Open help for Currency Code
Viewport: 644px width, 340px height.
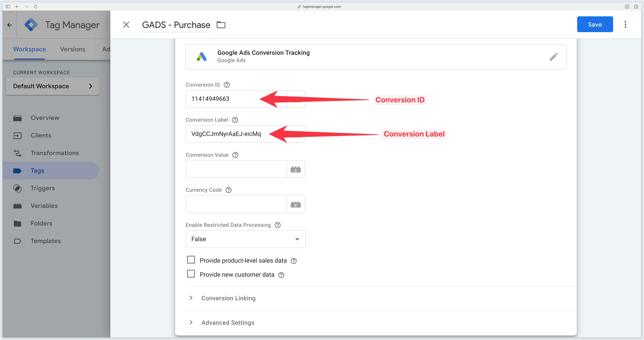tap(228, 190)
